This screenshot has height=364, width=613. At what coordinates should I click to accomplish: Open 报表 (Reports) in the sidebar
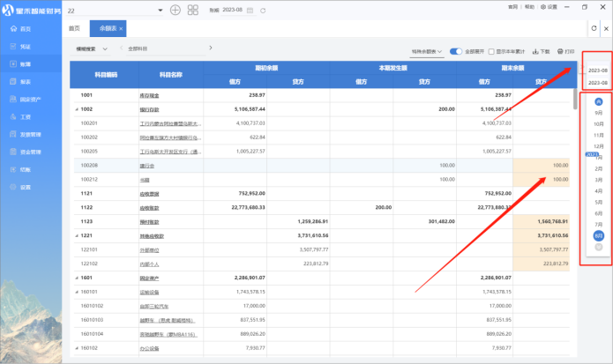(x=25, y=81)
